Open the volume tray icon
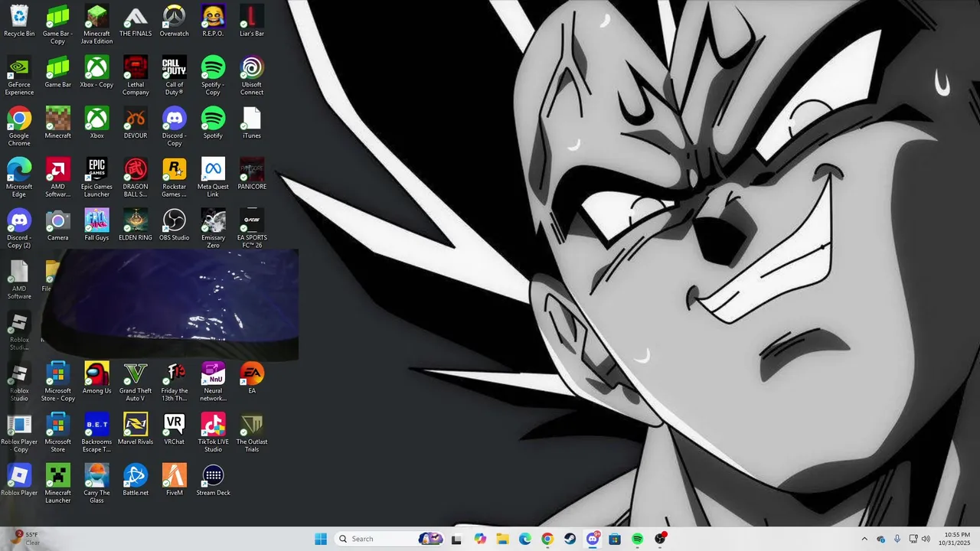The height and width of the screenshot is (551, 980). point(926,539)
